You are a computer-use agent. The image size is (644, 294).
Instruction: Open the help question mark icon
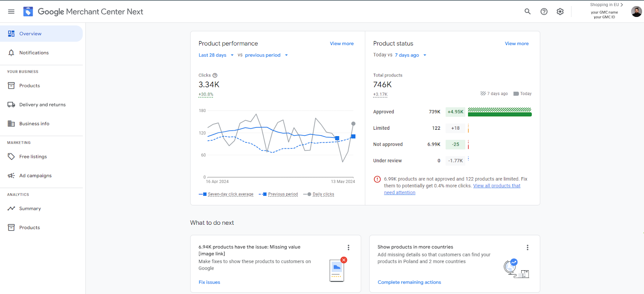(x=544, y=12)
